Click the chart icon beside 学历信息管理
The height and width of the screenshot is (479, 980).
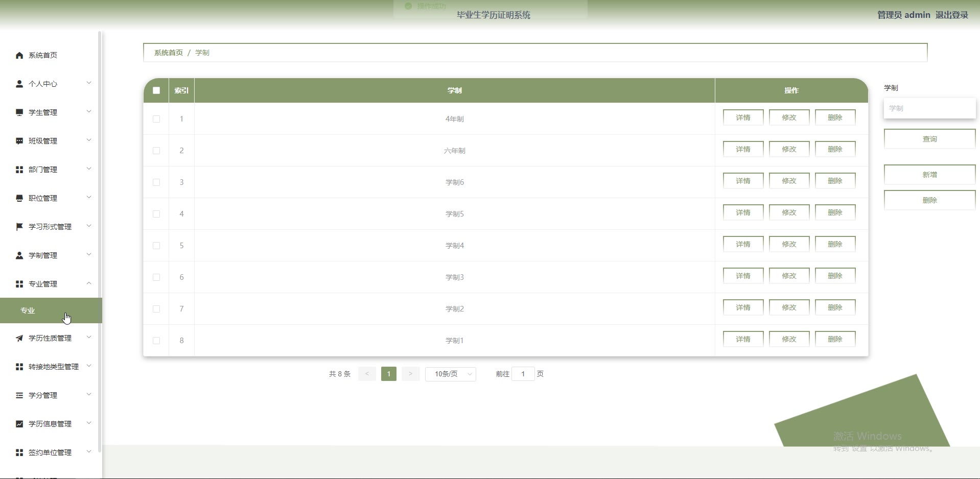(19, 424)
